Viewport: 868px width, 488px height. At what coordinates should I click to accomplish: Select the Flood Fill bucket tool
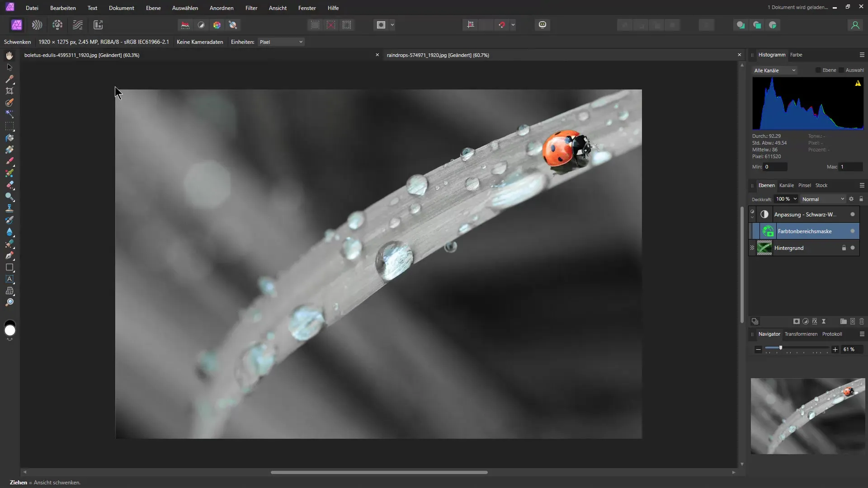click(9, 138)
